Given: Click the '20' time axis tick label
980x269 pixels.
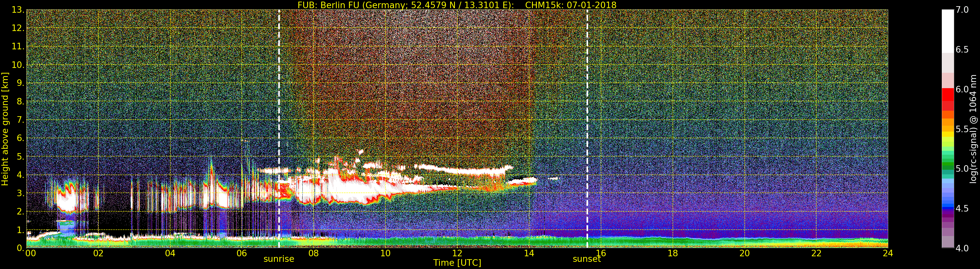Looking at the screenshot, I should coord(745,253).
